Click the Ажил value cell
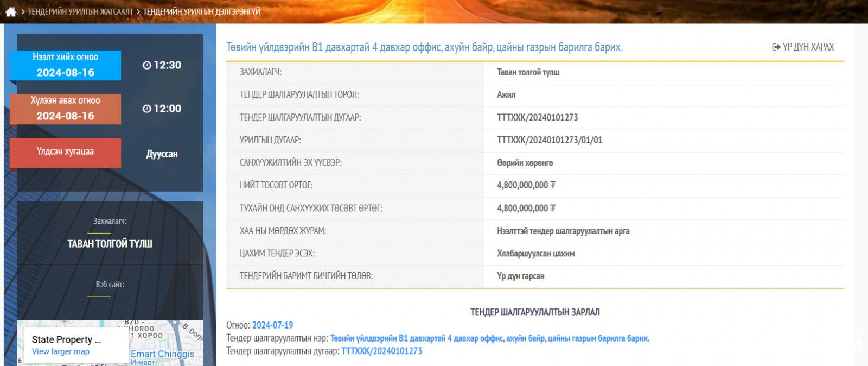 [506, 94]
